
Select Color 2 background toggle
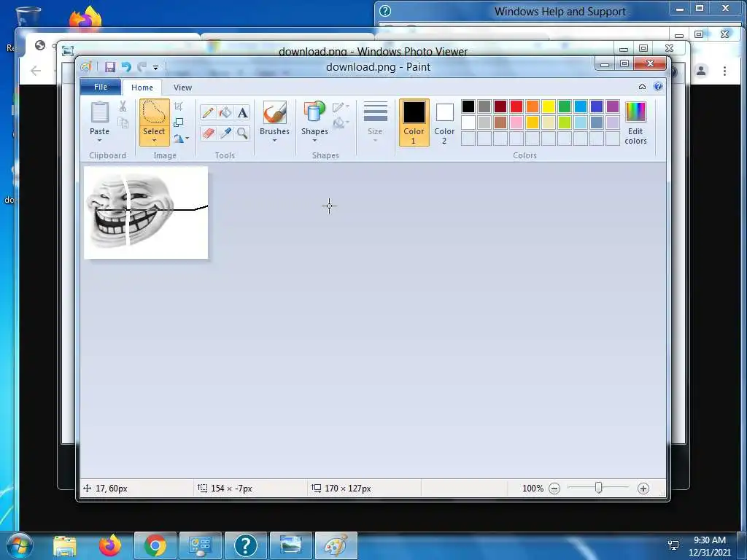click(x=444, y=122)
